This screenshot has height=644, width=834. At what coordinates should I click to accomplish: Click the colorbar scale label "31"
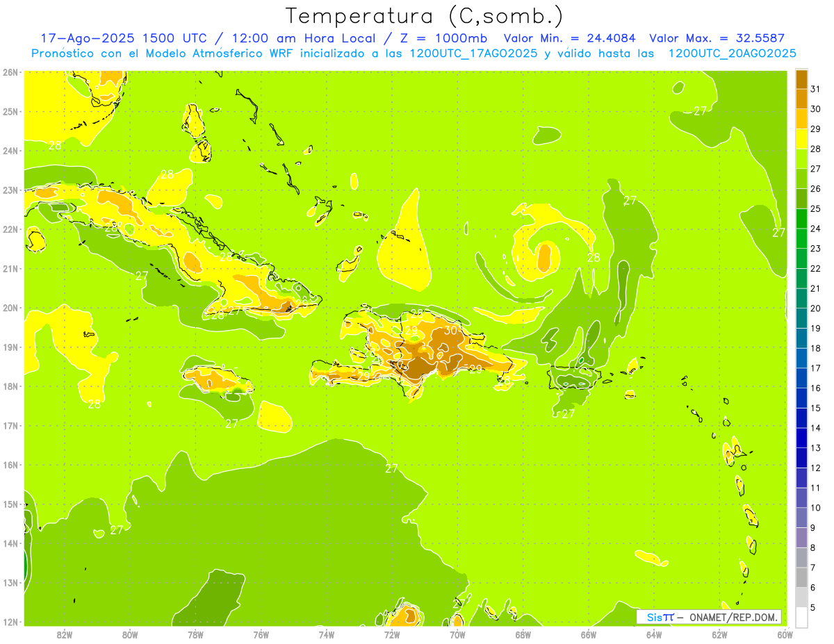815,88
